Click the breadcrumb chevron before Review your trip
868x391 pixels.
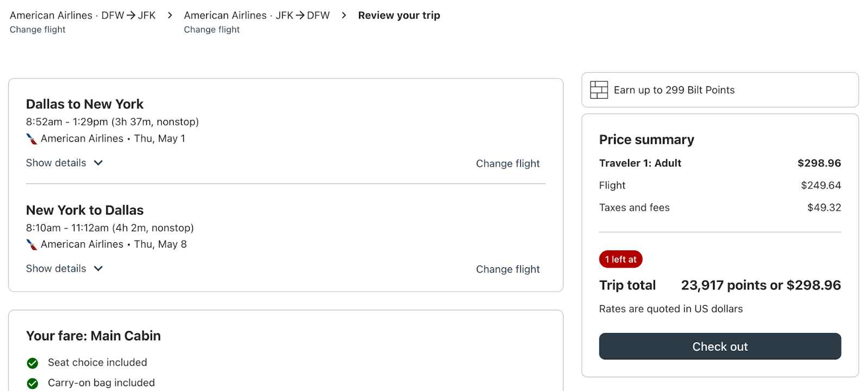coord(344,15)
